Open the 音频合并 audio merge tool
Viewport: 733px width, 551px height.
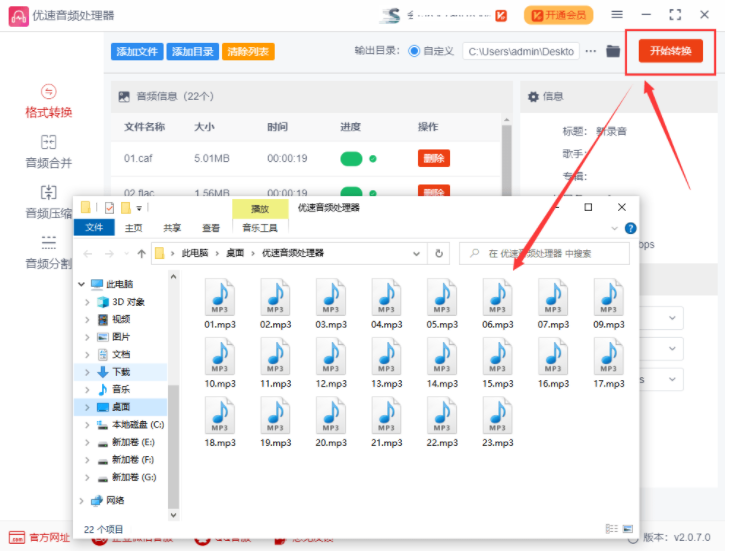(x=49, y=151)
